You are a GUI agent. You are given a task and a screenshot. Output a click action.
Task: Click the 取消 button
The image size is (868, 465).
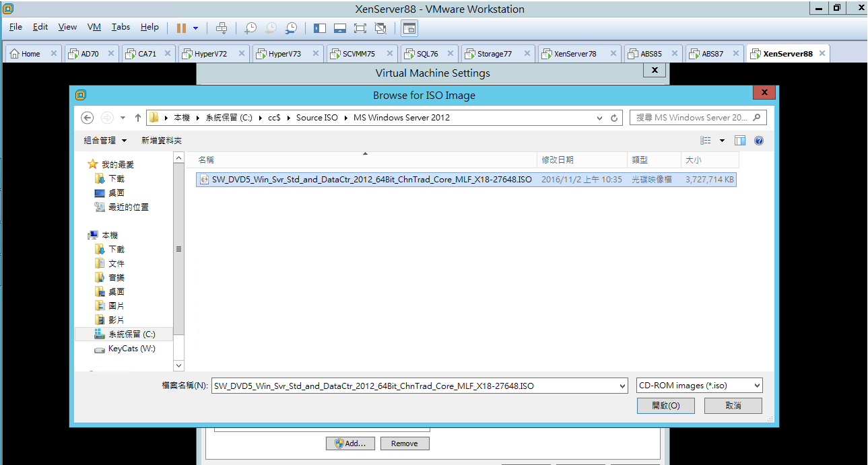tap(733, 406)
